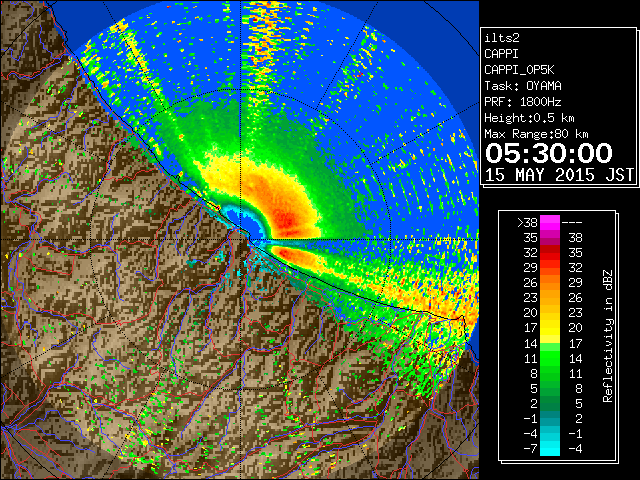Viewport: 640px width, 480px height.
Task: Pick the dark red band beside 32 on the scale
Action: point(550,249)
